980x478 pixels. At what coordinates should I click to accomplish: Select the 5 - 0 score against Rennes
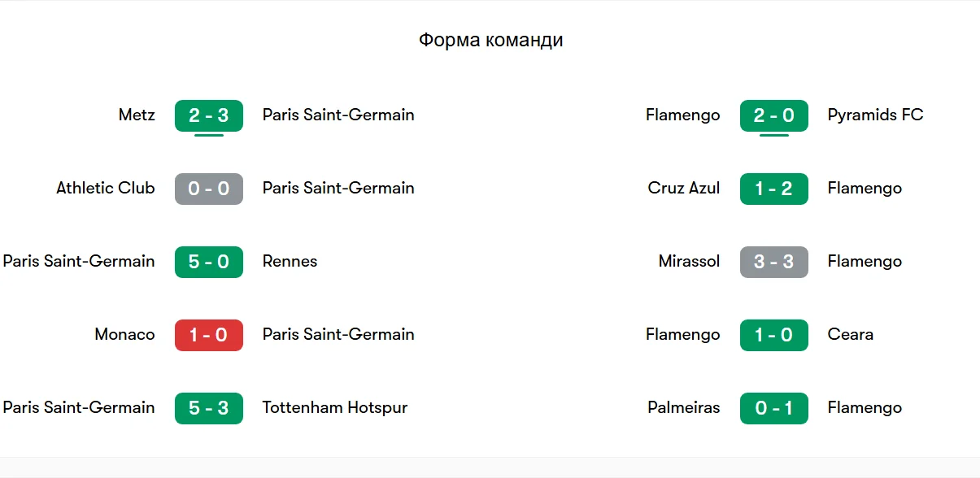tap(208, 262)
